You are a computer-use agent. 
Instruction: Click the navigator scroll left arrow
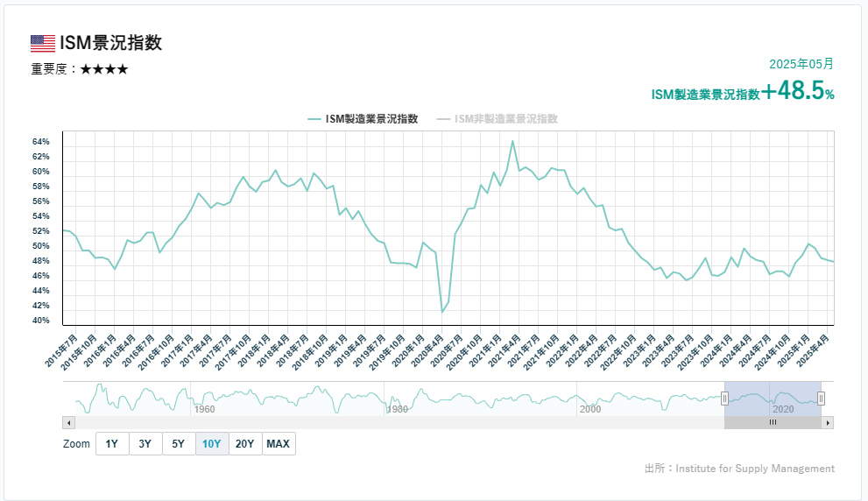[68, 423]
